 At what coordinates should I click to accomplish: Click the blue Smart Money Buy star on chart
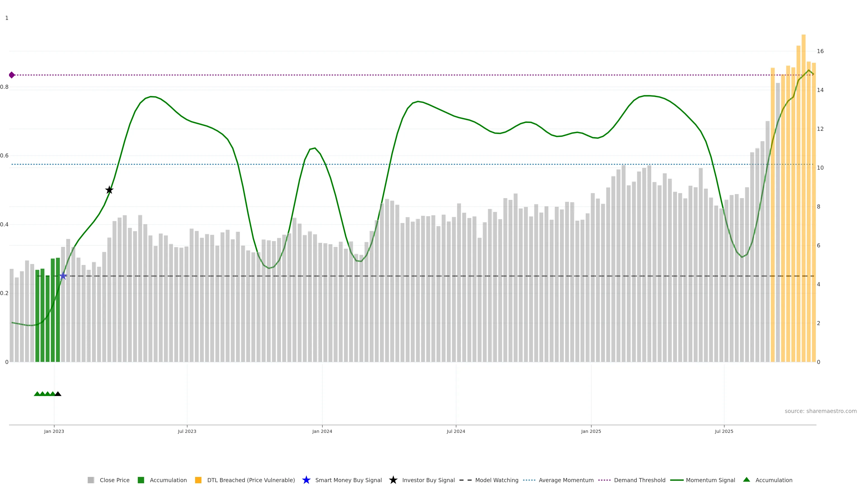(63, 276)
